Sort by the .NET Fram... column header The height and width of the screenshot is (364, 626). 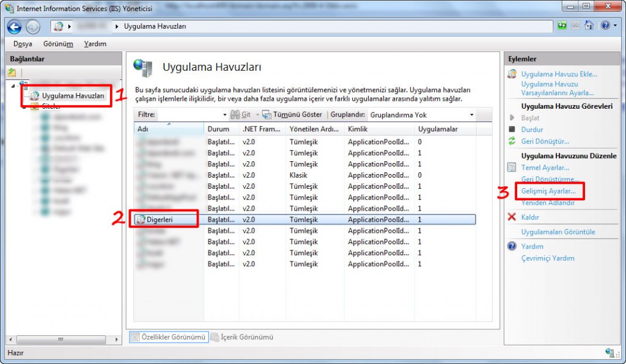click(262, 129)
